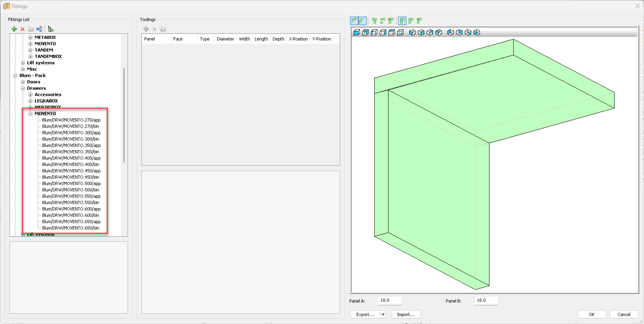644x324 pixels.
Task: Toggle the second panel display button
Action: 362,21
